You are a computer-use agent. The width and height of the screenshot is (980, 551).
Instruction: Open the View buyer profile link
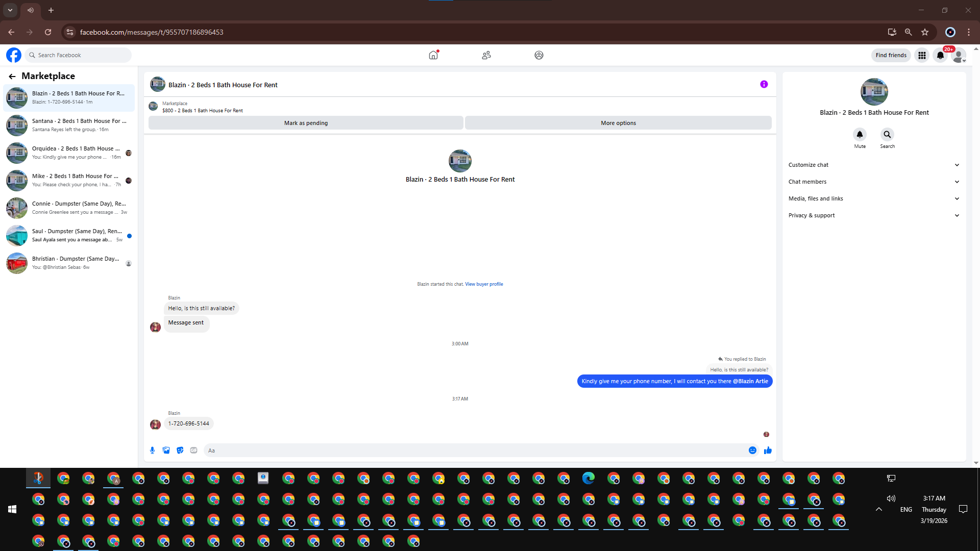click(x=483, y=284)
